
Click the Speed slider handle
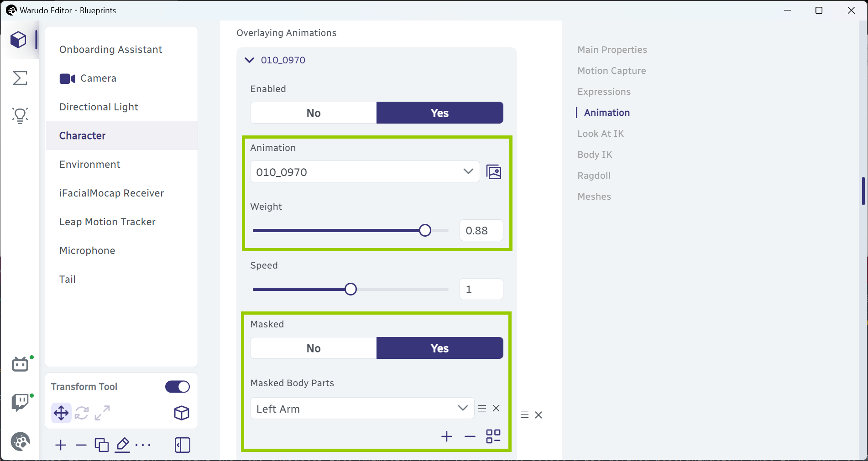[350, 289]
